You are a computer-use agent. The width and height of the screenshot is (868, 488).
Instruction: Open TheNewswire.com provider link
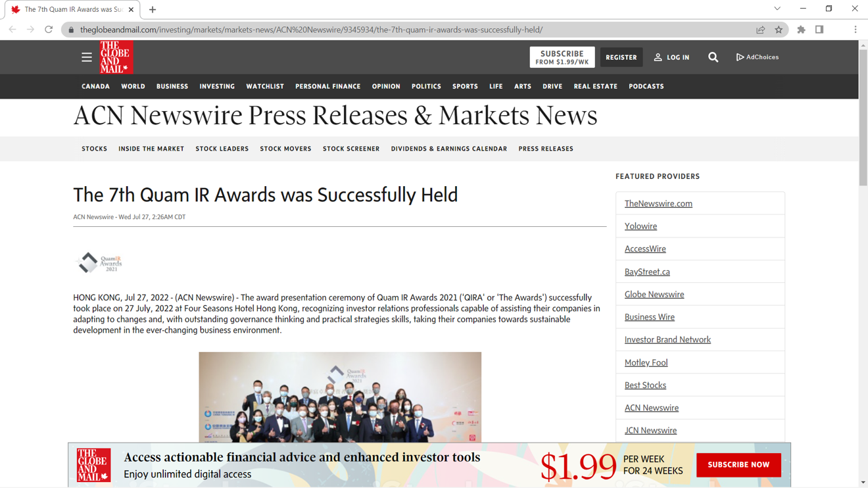coord(658,204)
